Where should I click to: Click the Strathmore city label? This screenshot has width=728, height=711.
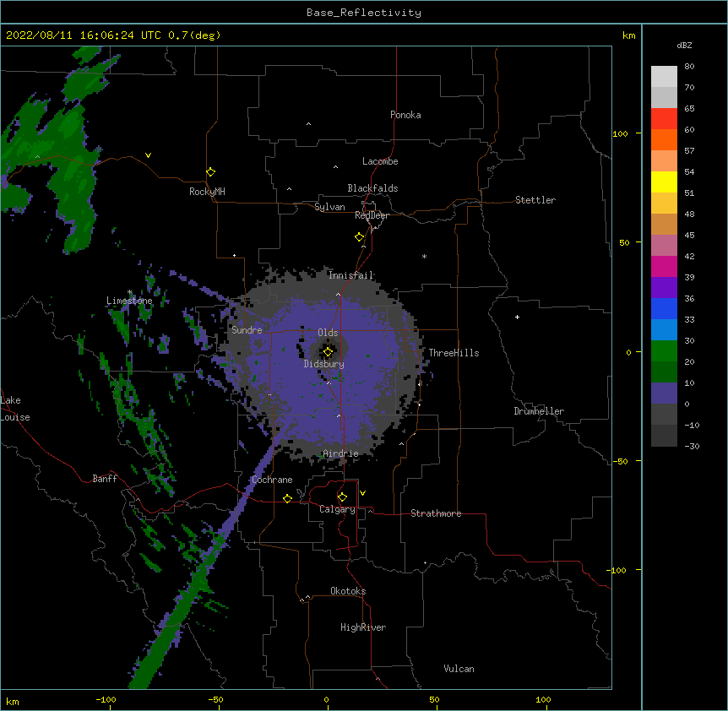click(x=436, y=513)
